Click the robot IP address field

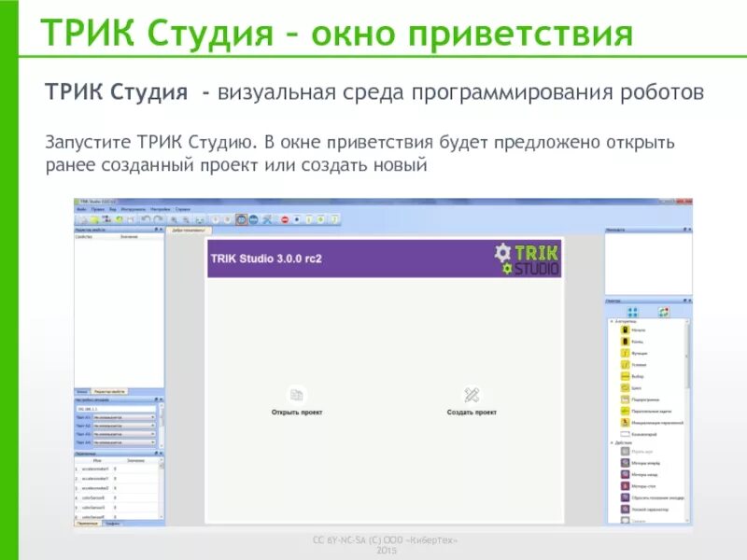[116, 409]
